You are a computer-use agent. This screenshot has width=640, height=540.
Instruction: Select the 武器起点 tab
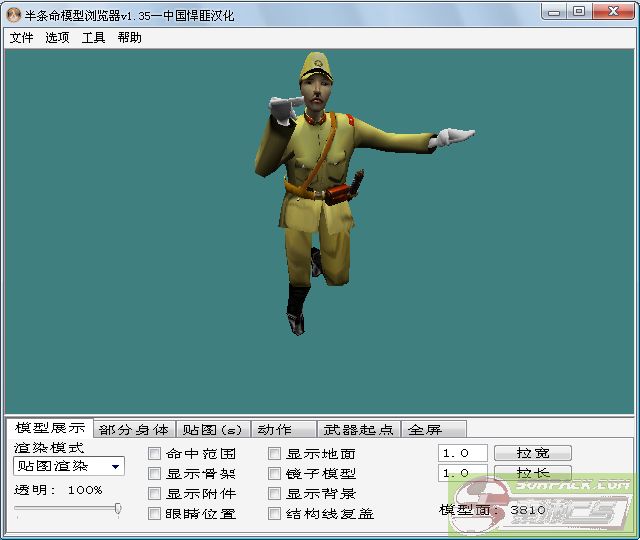(x=358, y=430)
